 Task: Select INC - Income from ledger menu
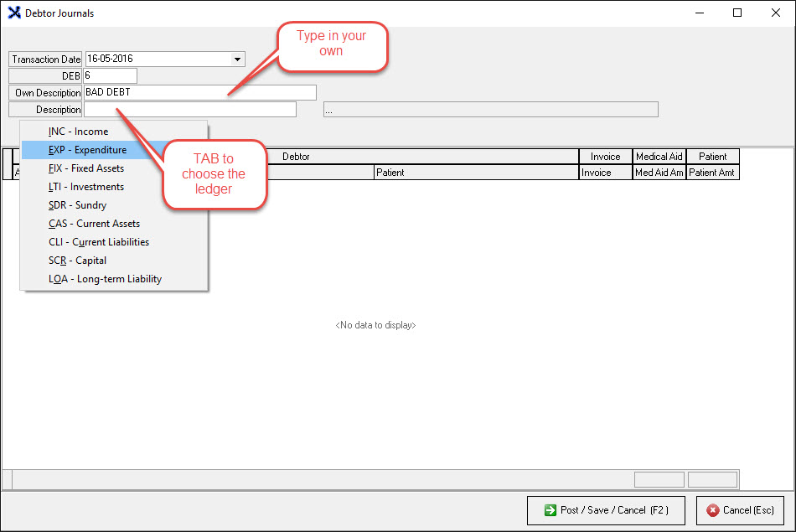pos(78,132)
